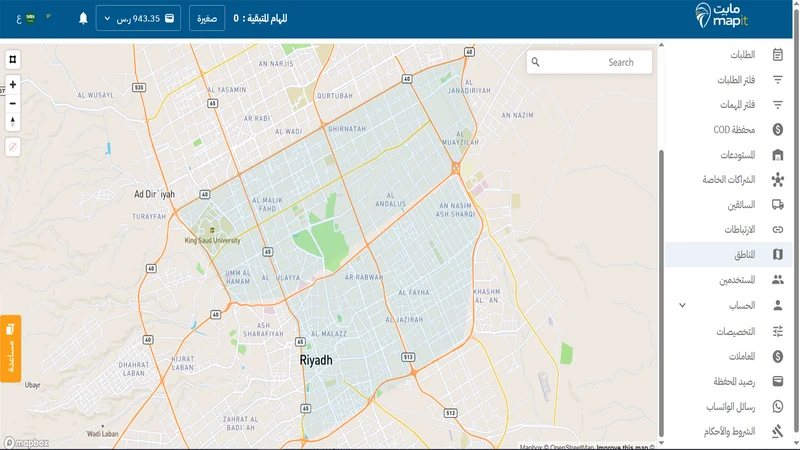Click the filter icon beside فلتر المهمات
This screenshot has width=800, height=450.
coord(778,105)
